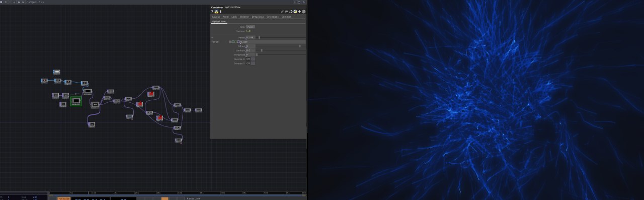Click the TimeCode button in timeline
Image resolution: width=644 pixels, height=200 pixels.
tap(64, 198)
